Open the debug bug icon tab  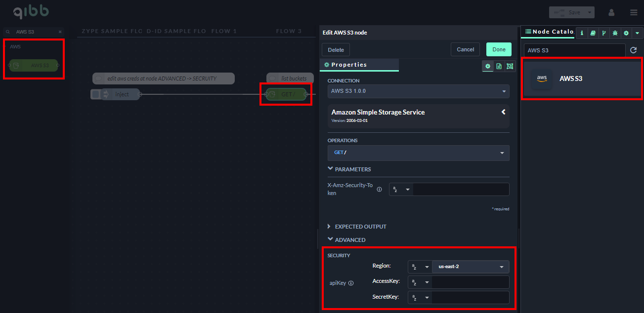point(615,33)
